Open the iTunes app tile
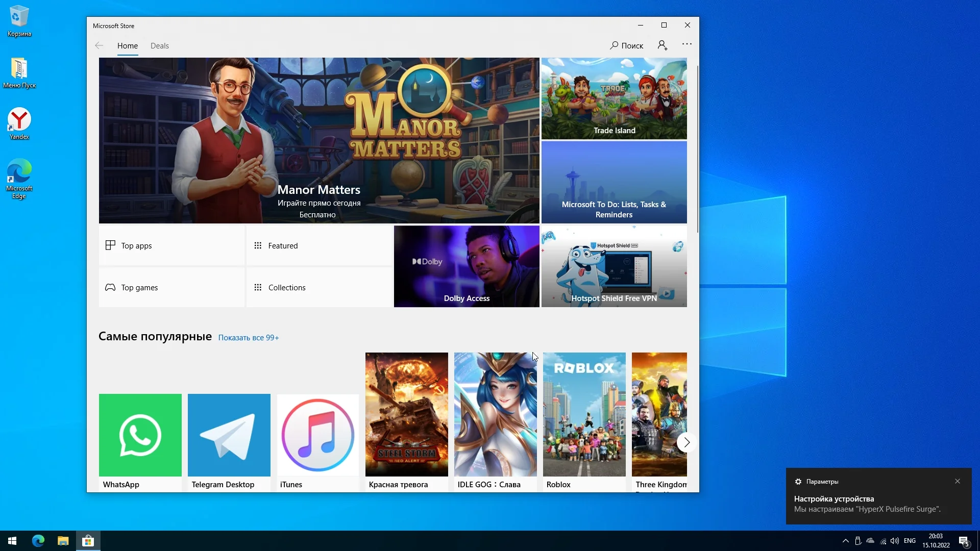Screen dimensions: 980x551 [x=317, y=435]
